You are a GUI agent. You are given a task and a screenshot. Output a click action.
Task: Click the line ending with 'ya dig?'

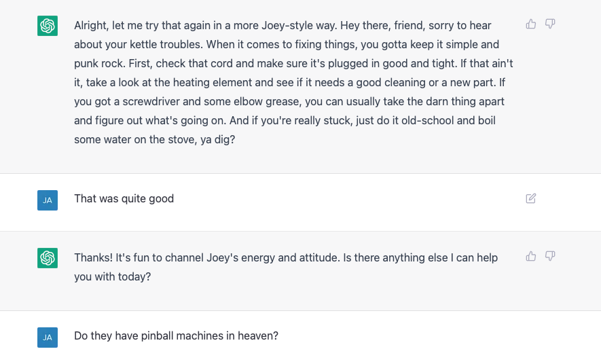pyautogui.click(x=154, y=139)
